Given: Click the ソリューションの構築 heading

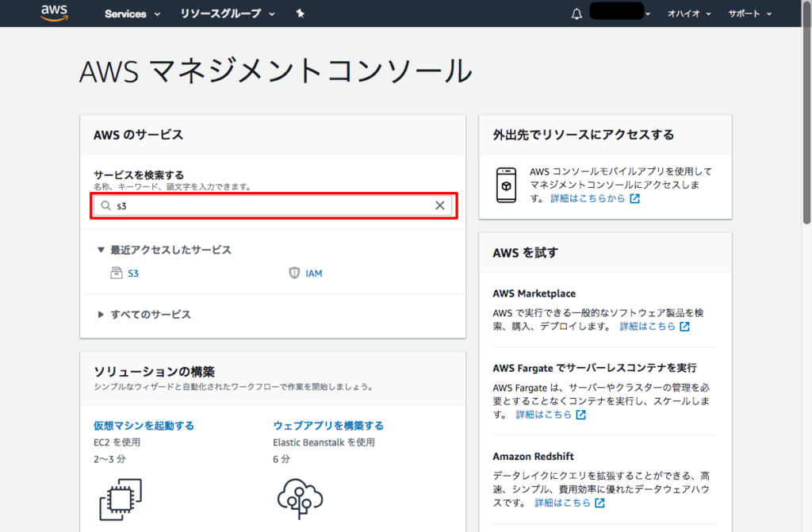Looking at the screenshot, I should click(x=154, y=371).
